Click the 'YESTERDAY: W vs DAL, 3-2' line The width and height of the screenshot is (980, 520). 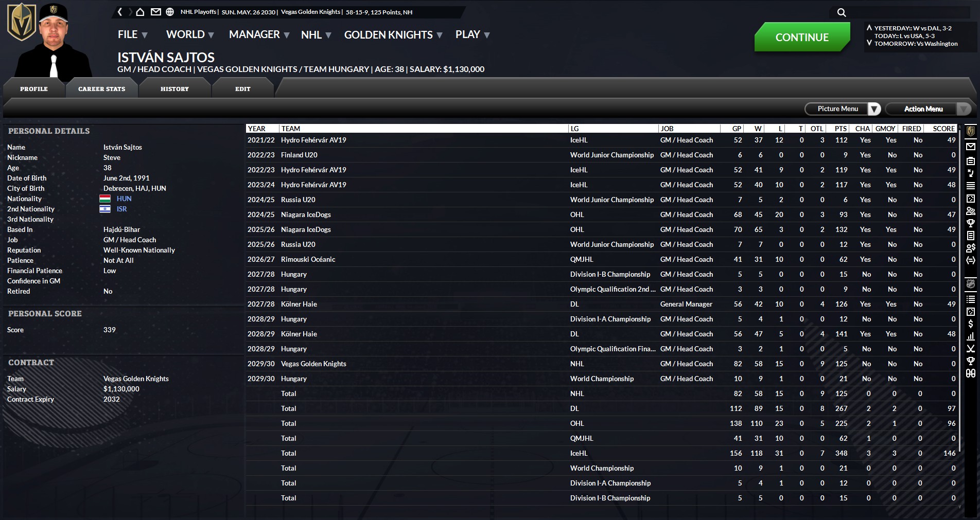[913, 28]
